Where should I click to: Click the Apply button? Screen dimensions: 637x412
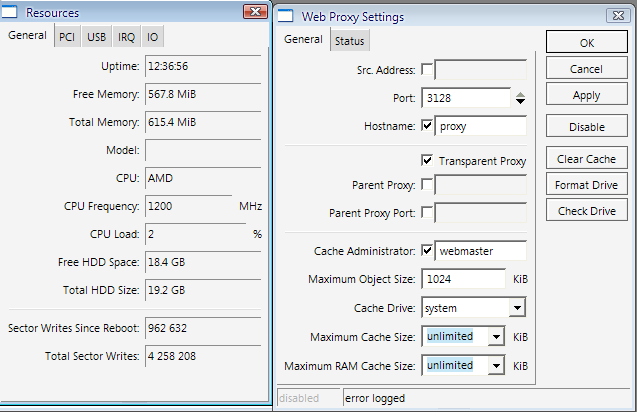[x=586, y=95]
